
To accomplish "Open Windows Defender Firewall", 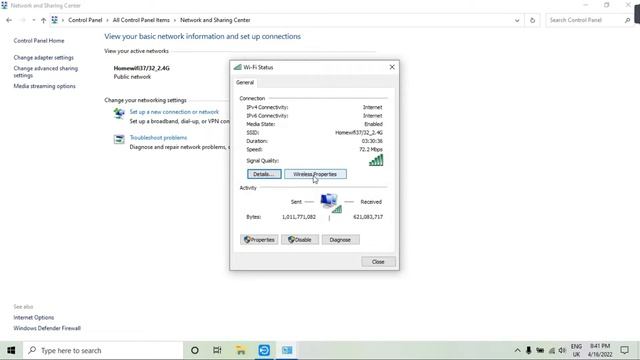I will (47, 328).
